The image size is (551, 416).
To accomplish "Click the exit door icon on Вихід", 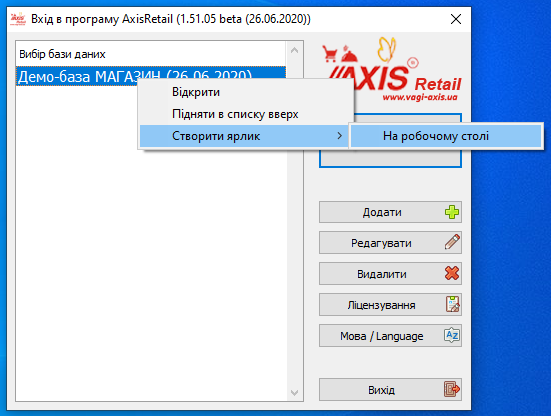I will (452, 389).
